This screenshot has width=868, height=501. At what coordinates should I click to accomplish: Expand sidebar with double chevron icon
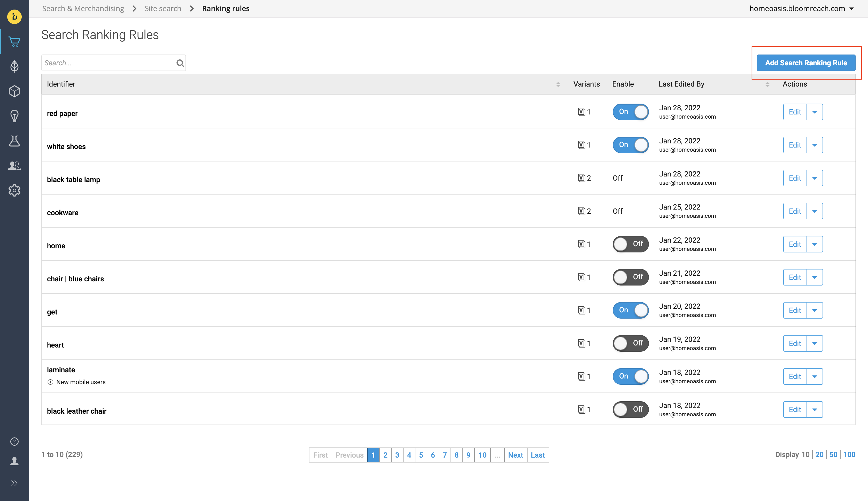[14, 483]
